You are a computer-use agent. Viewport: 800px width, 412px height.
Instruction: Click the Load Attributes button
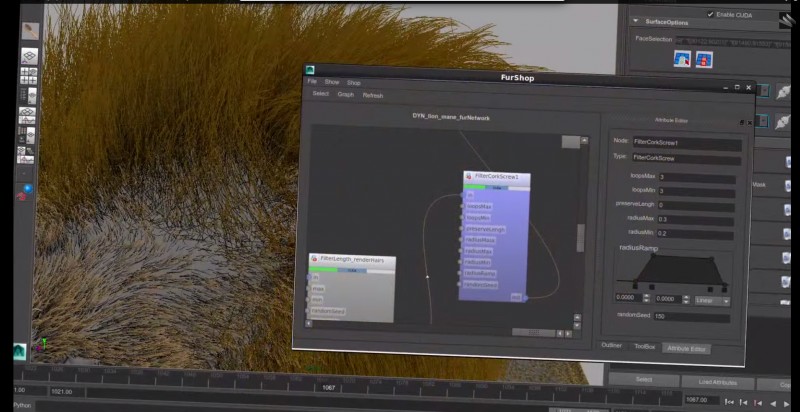pyautogui.click(x=717, y=382)
